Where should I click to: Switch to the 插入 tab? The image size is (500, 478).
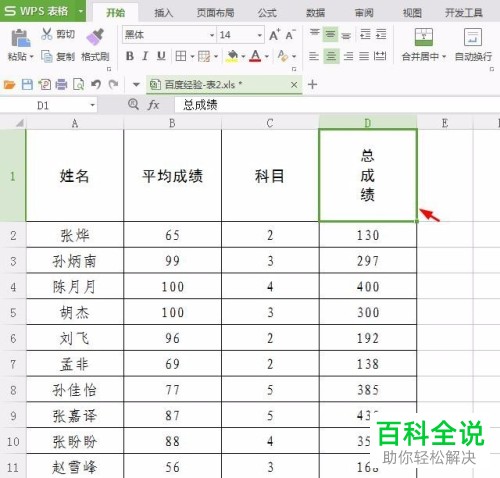tap(163, 13)
